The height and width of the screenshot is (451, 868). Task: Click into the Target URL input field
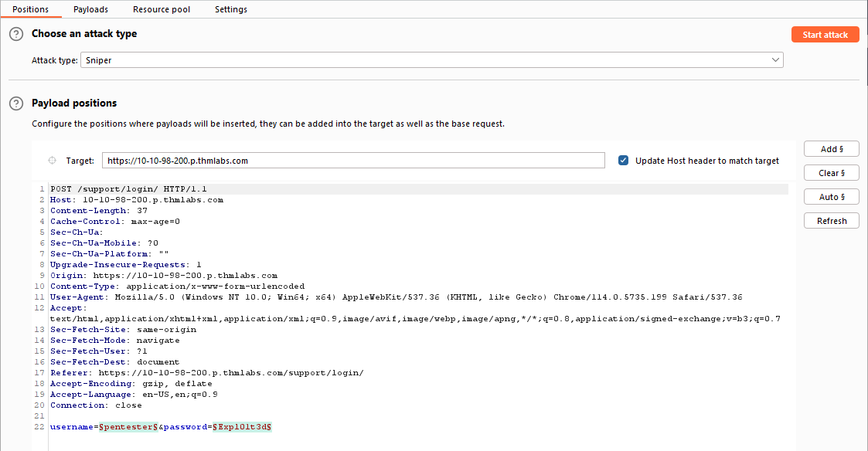pyautogui.click(x=353, y=161)
